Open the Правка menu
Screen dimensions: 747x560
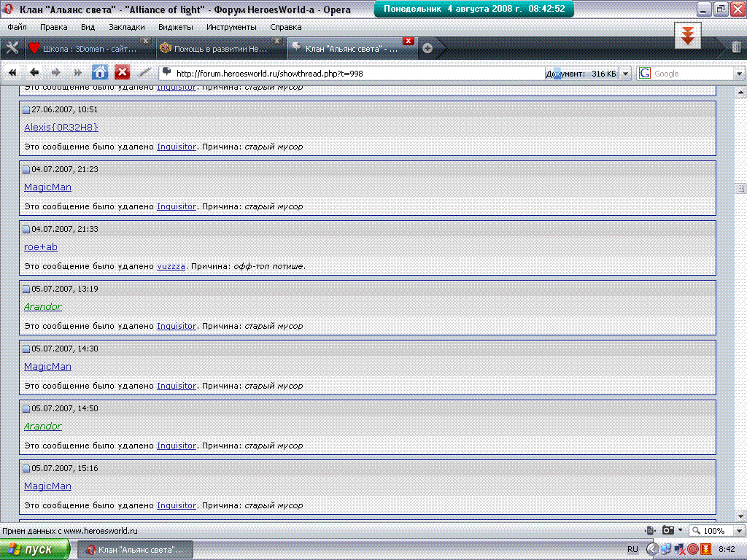[x=54, y=27]
